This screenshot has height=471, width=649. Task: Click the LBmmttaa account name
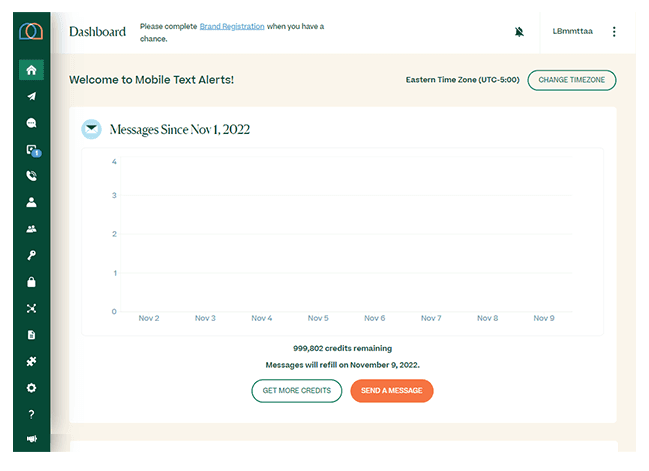tap(572, 32)
